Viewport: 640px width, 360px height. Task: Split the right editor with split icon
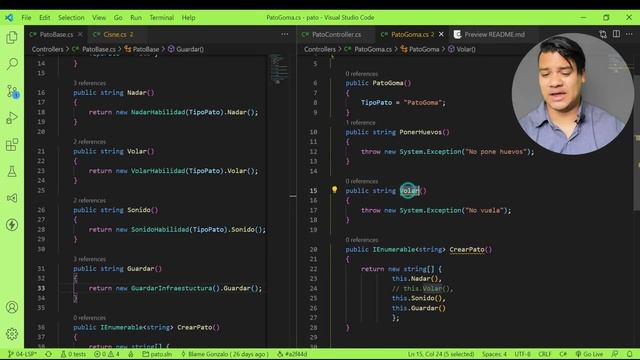(616, 34)
